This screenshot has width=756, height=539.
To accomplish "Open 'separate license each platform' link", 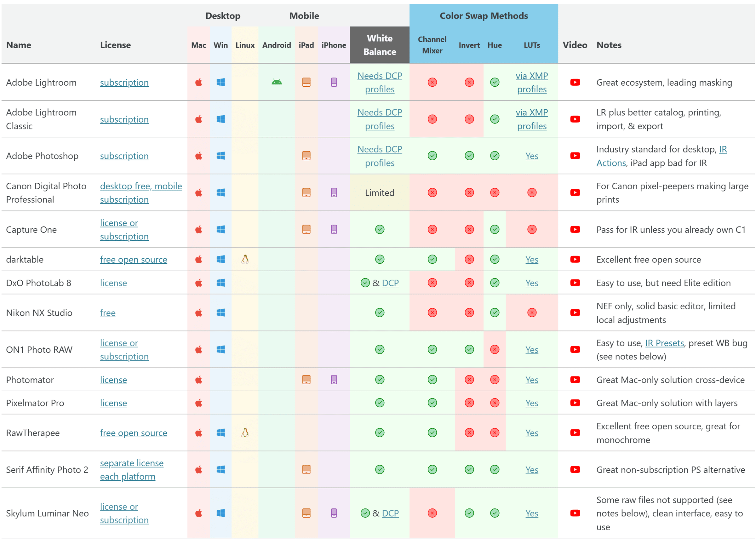I will tap(131, 470).
